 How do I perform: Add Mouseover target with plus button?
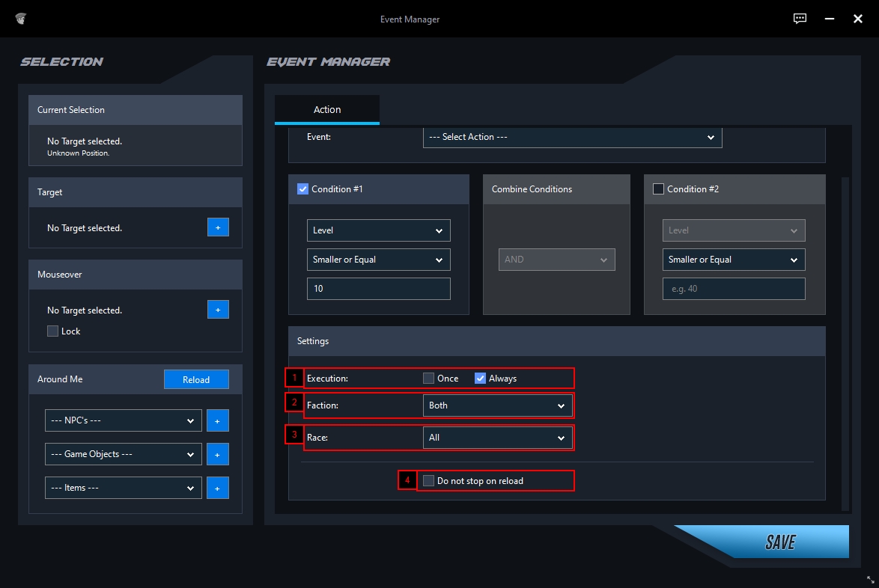pyautogui.click(x=218, y=310)
